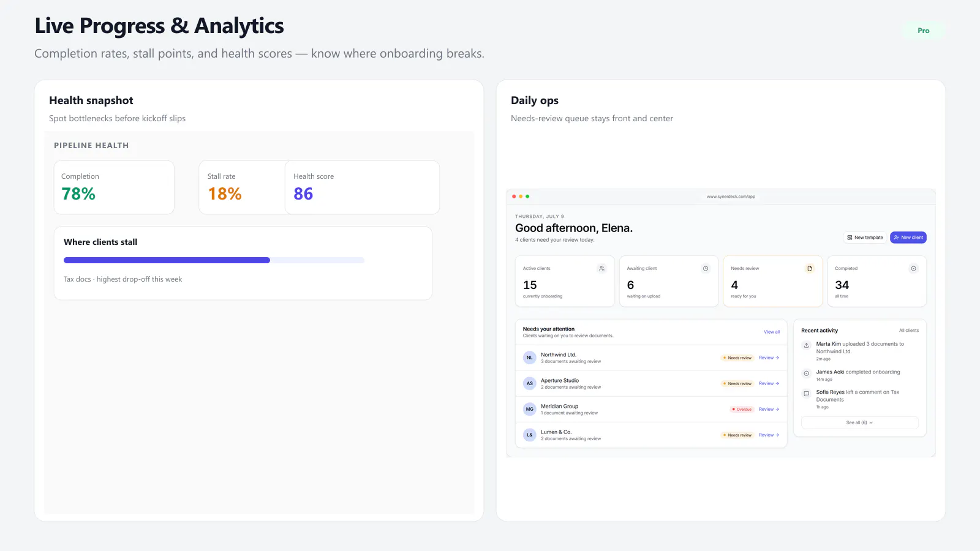The width and height of the screenshot is (980, 551).
Task: Click the Where clients stall progress bar
Action: click(x=214, y=260)
